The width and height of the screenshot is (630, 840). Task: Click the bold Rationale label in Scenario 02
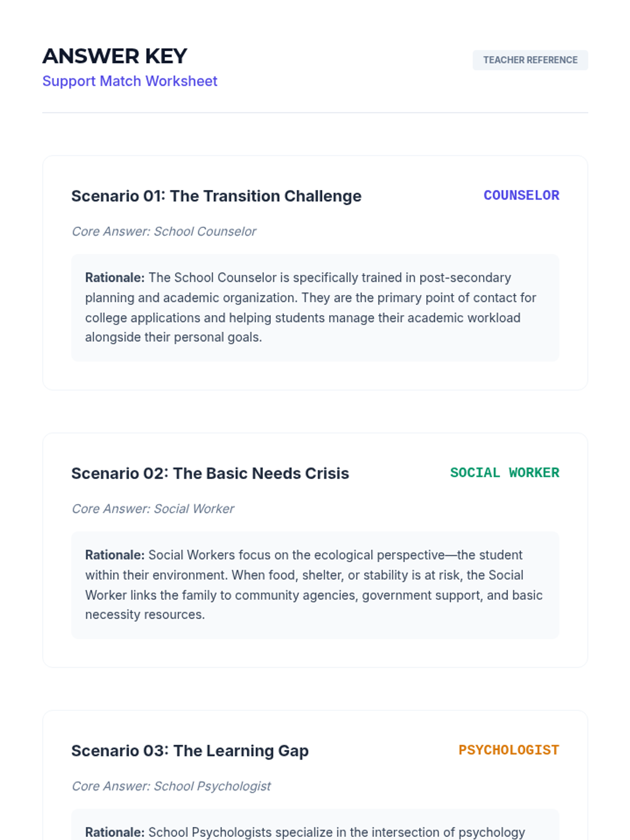115,555
